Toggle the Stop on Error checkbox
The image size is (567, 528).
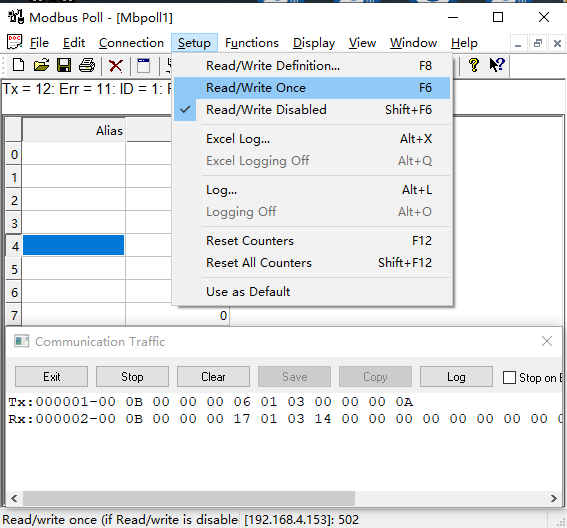[509, 378]
